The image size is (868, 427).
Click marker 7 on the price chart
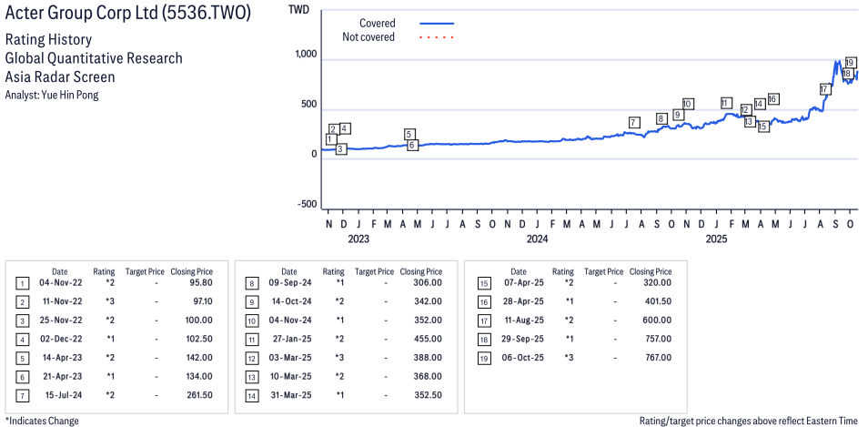click(633, 123)
